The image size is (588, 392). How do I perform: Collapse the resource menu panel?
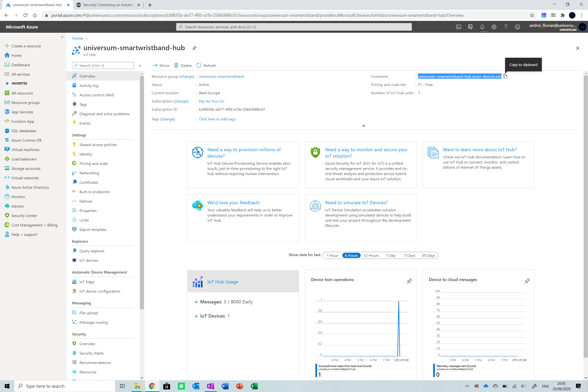coord(140,65)
